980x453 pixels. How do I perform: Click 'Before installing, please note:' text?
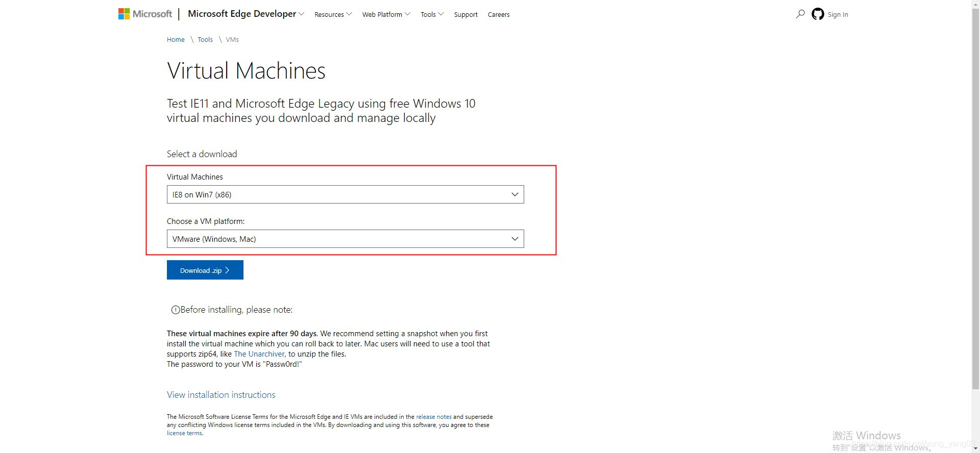point(236,310)
